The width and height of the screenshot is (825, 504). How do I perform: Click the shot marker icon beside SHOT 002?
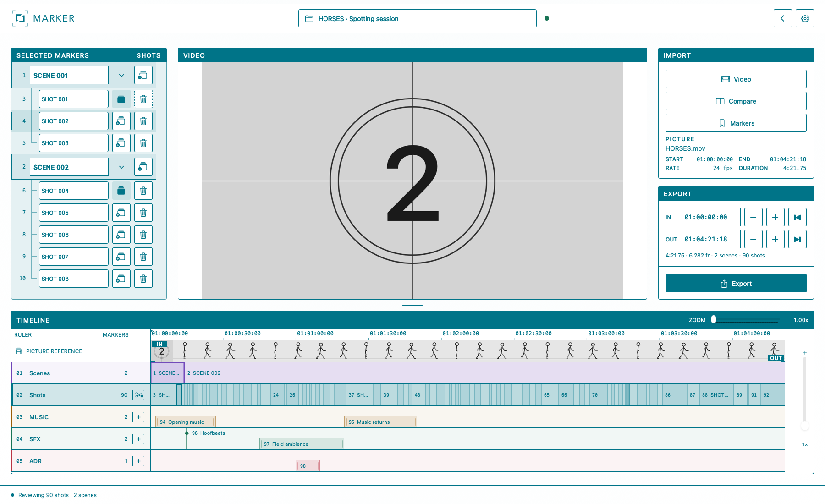pyautogui.click(x=121, y=121)
